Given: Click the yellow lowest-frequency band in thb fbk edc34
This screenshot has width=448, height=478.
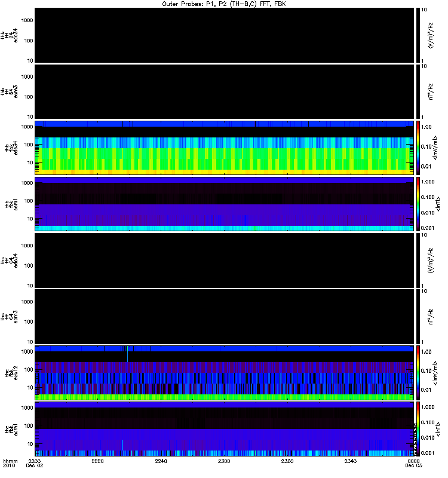Looking at the screenshot, I should click(224, 172).
